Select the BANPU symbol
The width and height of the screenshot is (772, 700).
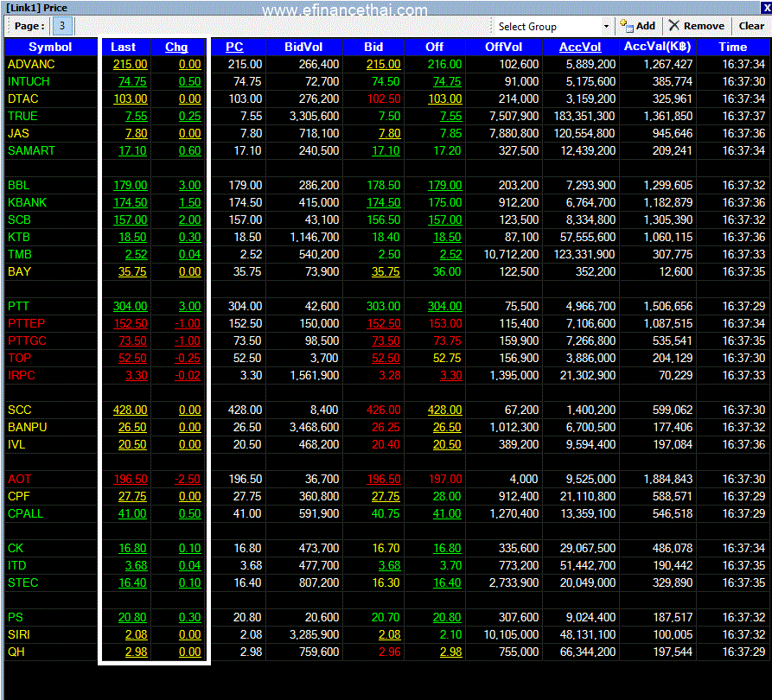pyautogui.click(x=27, y=427)
